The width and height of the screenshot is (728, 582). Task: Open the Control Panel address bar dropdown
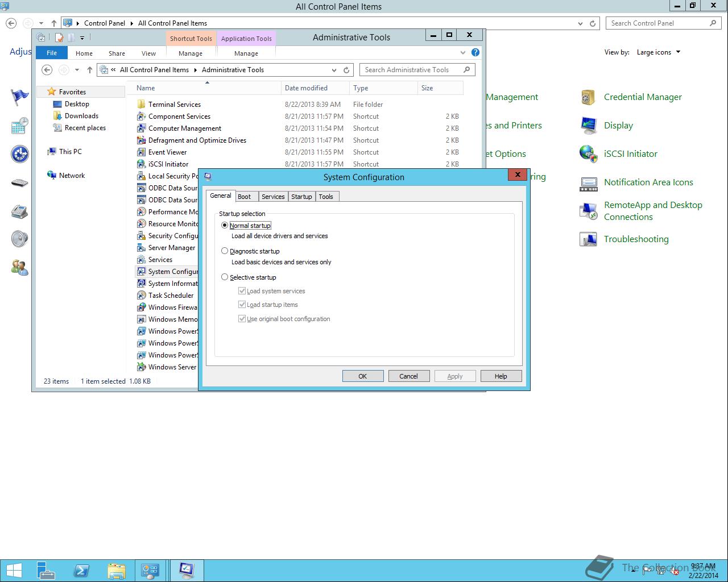click(x=580, y=23)
